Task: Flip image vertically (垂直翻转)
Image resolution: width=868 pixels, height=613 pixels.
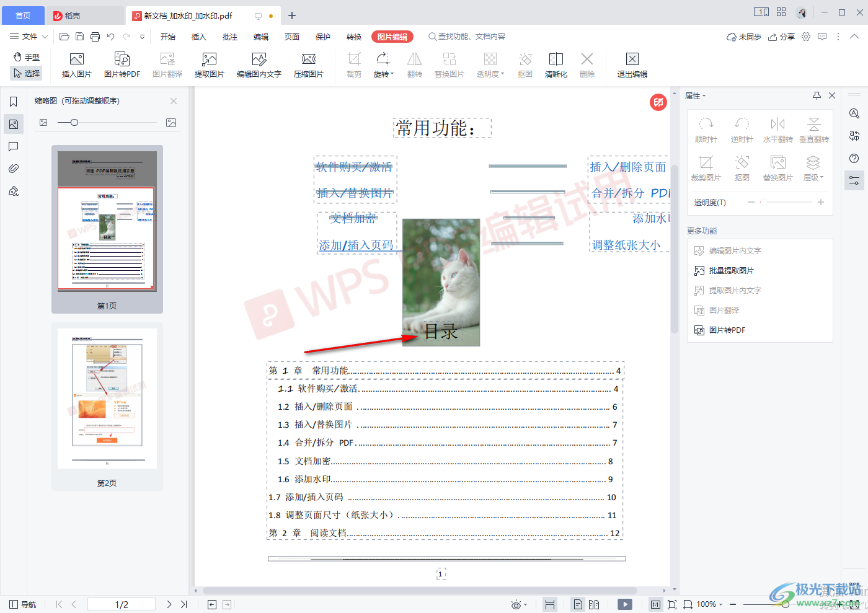Action: click(x=813, y=130)
